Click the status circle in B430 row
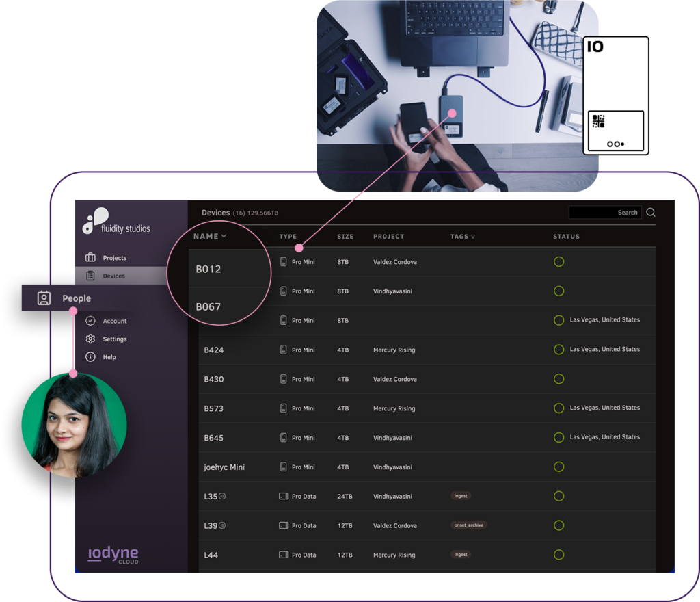Viewport: 700px width, 602px height. click(559, 379)
